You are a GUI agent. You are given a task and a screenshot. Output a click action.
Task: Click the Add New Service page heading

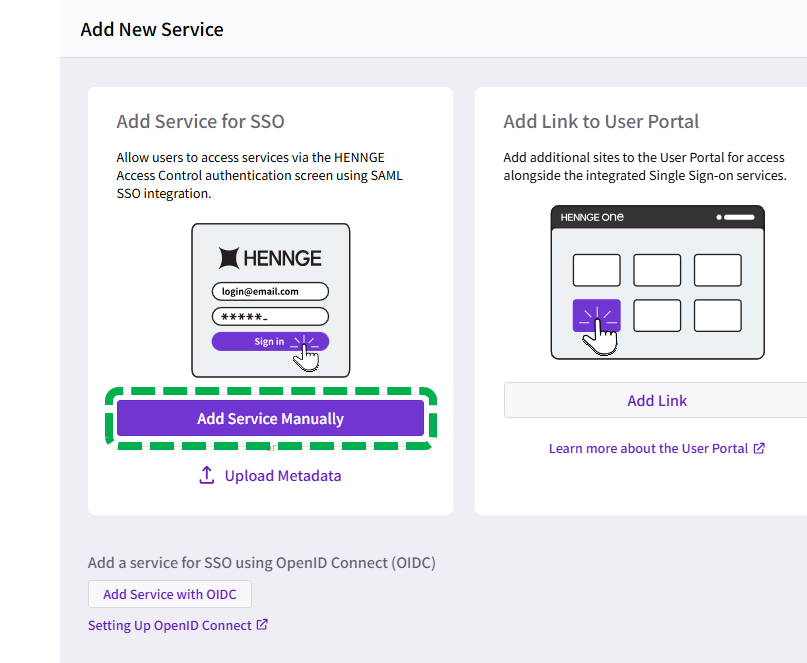[152, 29]
